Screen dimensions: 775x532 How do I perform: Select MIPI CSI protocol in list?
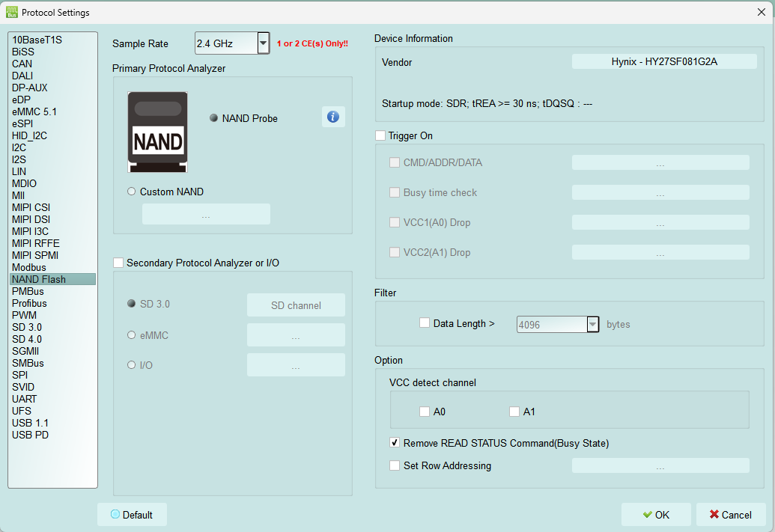pos(53,207)
